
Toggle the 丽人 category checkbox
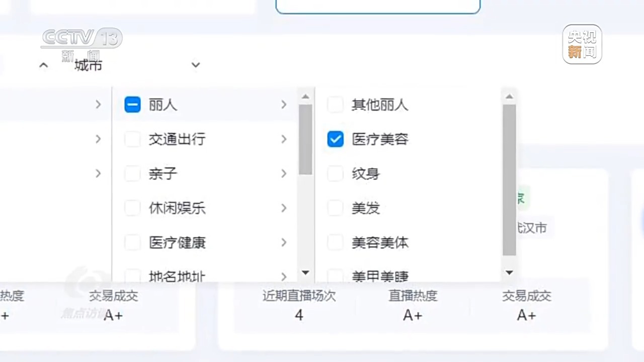pos(132,105)
